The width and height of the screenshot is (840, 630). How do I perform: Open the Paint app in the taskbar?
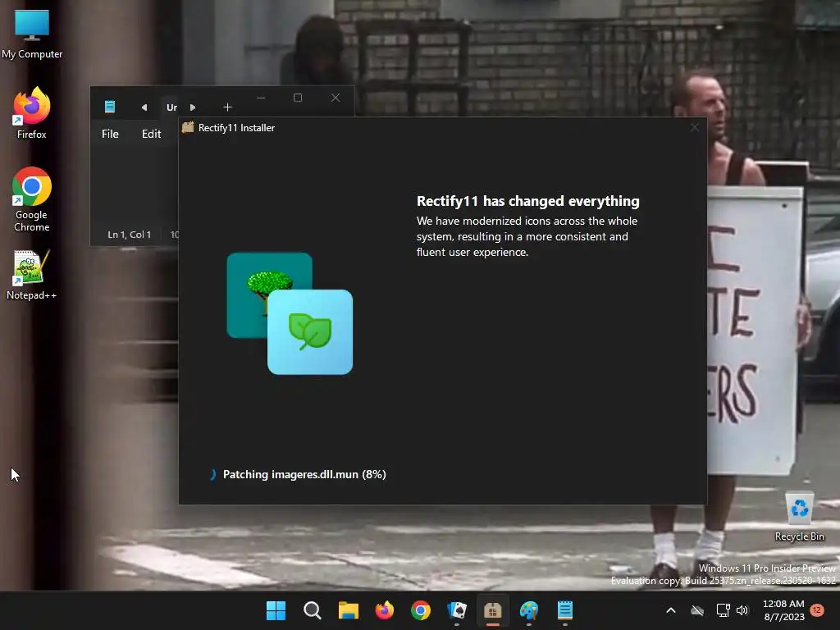(x=529, y=610)
